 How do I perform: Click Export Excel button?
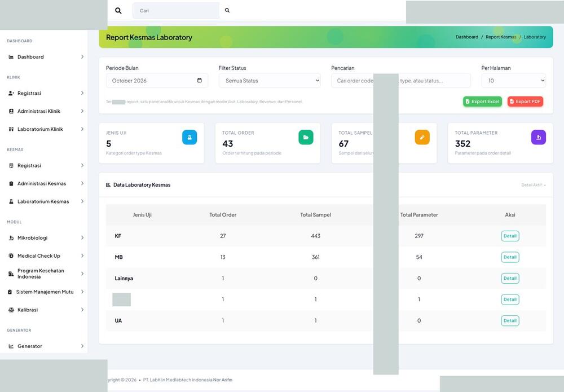point(482,102)
